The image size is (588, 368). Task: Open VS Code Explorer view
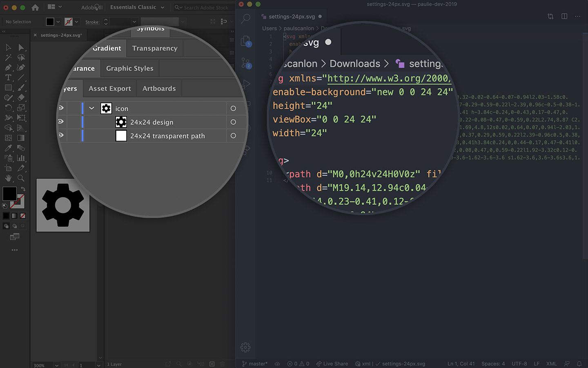(x=245, y=41)
